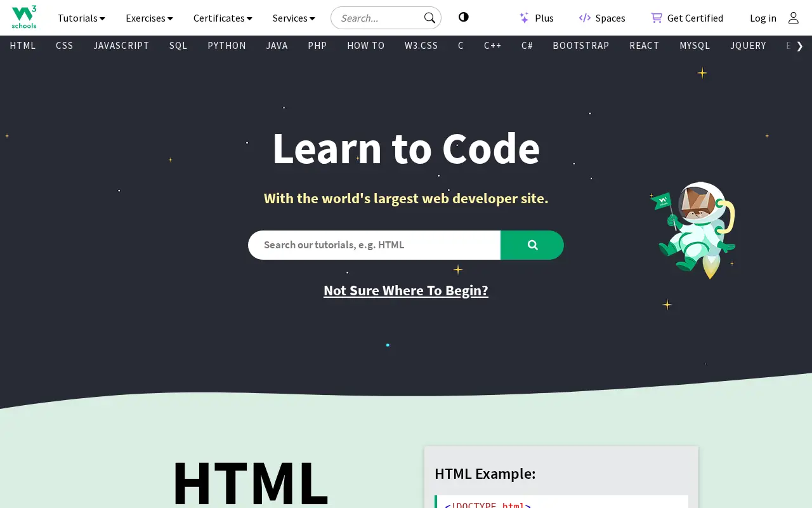Open the CSS tutorial tab
The height and width of the screenshot is (508, 812).
pyautogui.click(x=65, y=46)
